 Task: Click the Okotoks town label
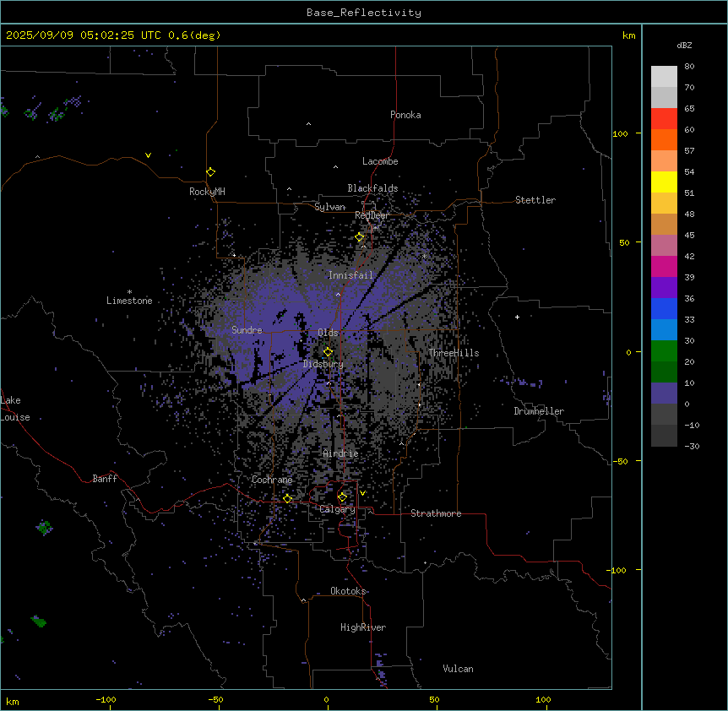pos(348,591)
